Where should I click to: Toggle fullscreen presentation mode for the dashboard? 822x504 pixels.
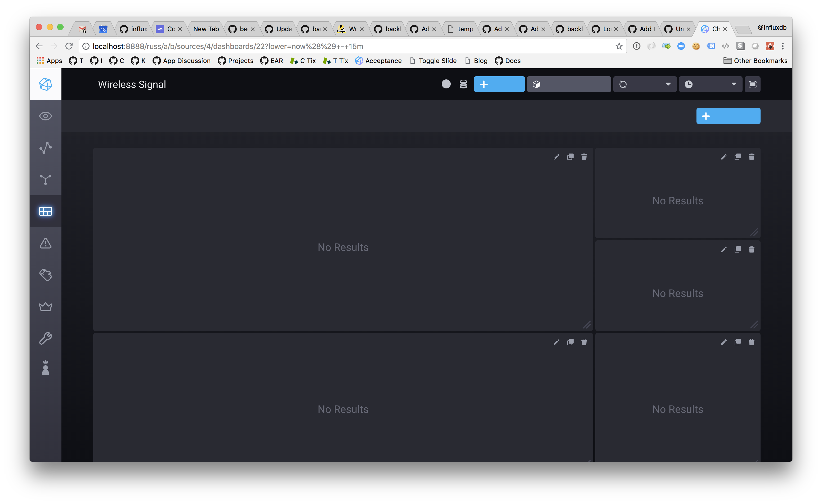click(x=753, y=84)
